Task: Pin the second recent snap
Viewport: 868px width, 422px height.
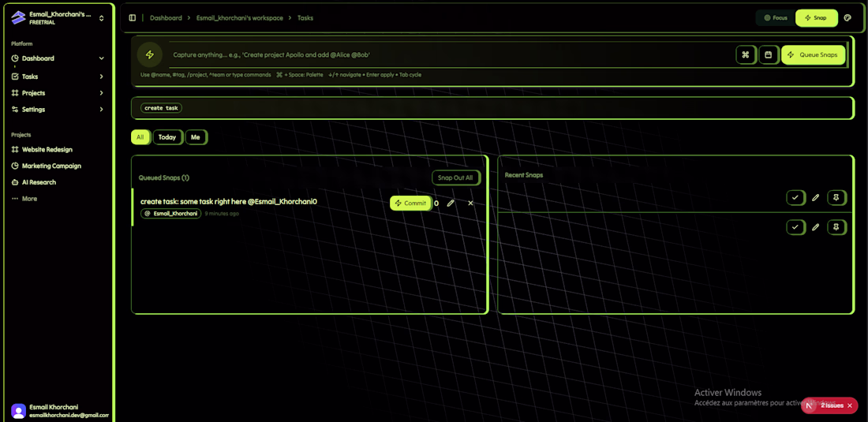Action: coord(836,226)
